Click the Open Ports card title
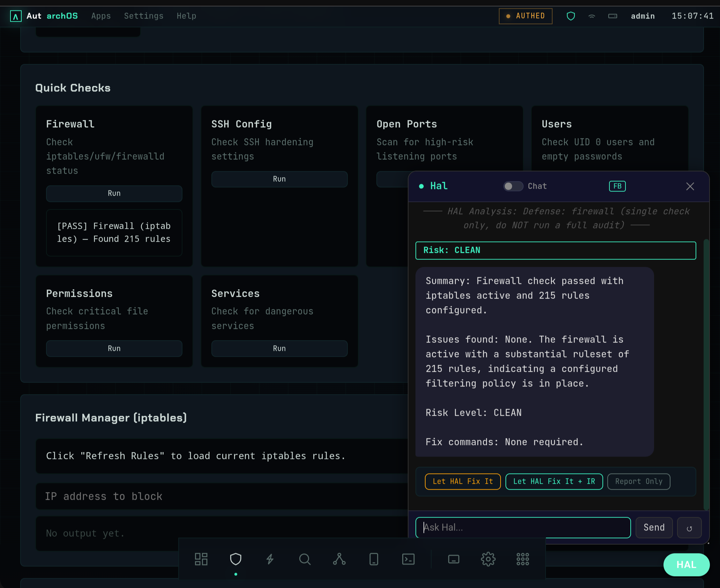Screen dimensions: 720x588 (x=407, y=124)
